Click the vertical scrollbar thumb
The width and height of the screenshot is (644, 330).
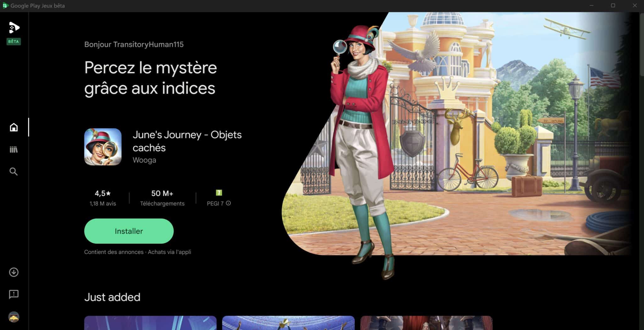tap(642, 44)
